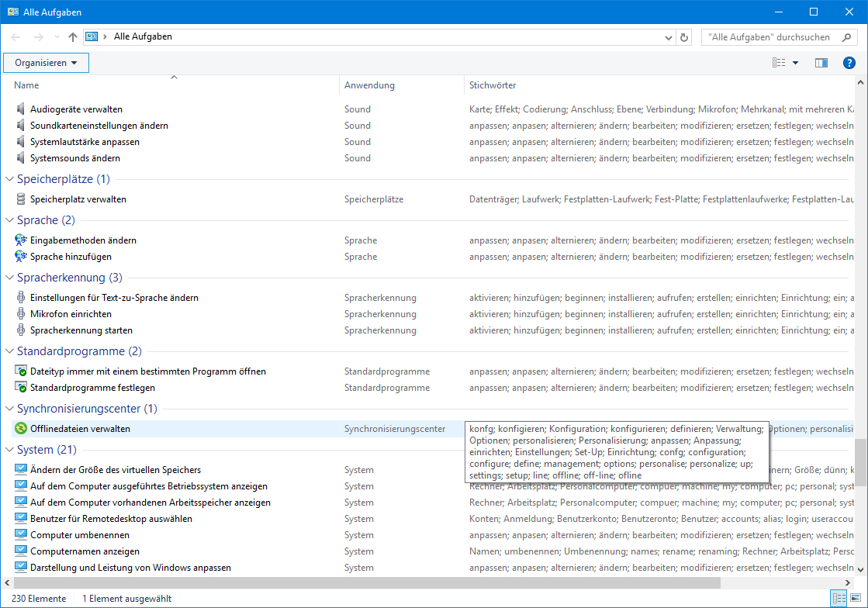Click the microphone icon beside Einstellungen für Text-zu-Sprache ändern

pyautogui.click(x=20, y=297)
